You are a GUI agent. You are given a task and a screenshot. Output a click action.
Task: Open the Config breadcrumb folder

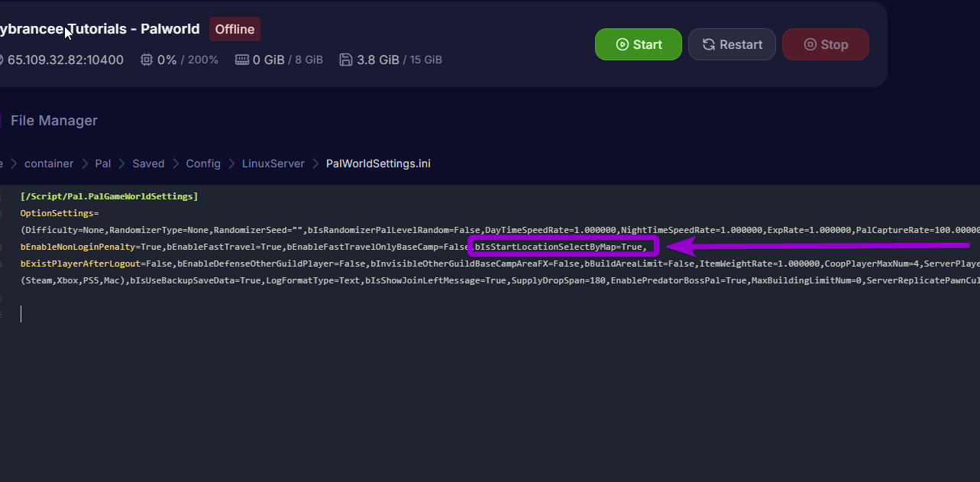203,163
